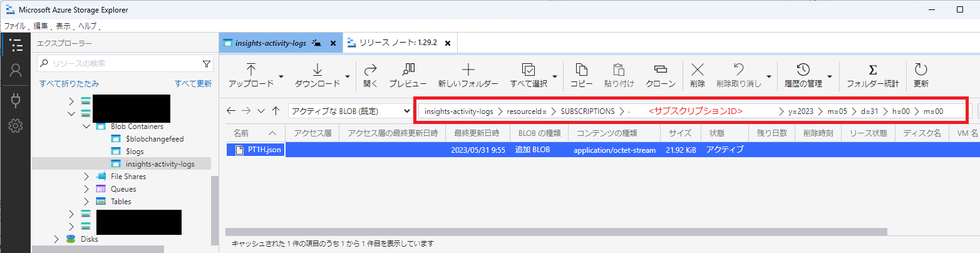Select the PT1H.json blob row

tap(262, 150)
